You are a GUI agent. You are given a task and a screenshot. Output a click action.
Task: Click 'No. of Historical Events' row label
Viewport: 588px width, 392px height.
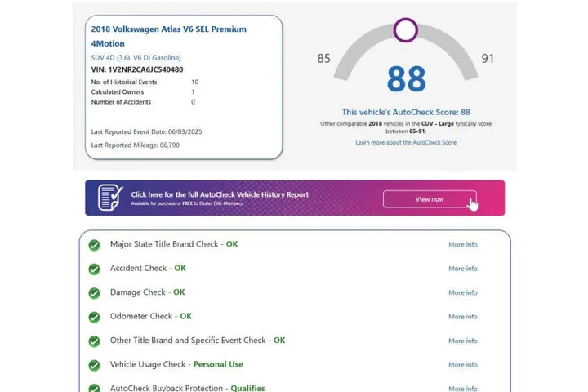click(x=124, y=82)
